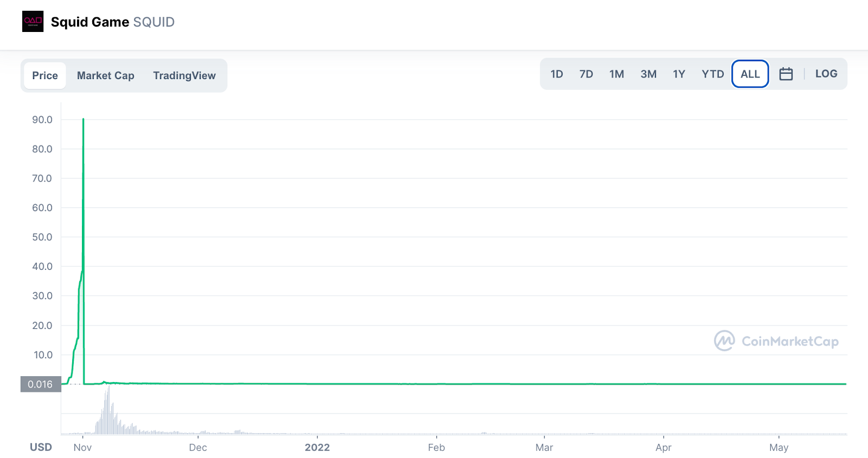Viewport: 868px width, 458px height.
Task: Select the YTD time range
Action: pyautogui.click(x=713, y=74)
